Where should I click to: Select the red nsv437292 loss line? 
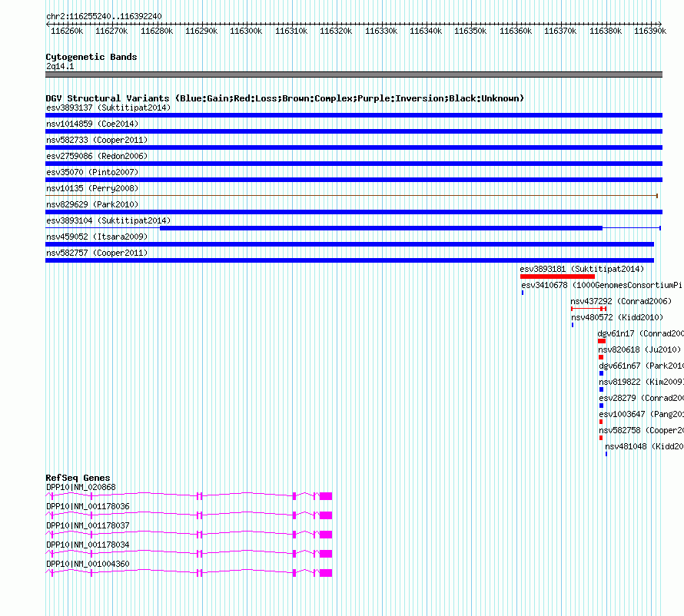point(589,309)
